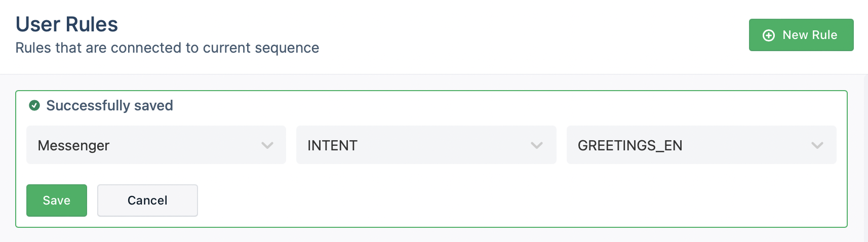
Task: Click the 'GREETINGS_EN' text in the last field
Action: pyautogui.click(x=630, y=145)
